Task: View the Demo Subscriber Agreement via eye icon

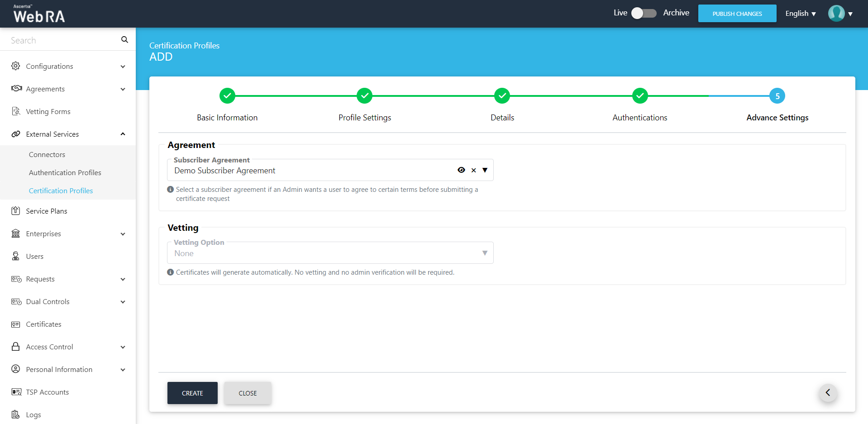Action: click(x=461, y=170)
